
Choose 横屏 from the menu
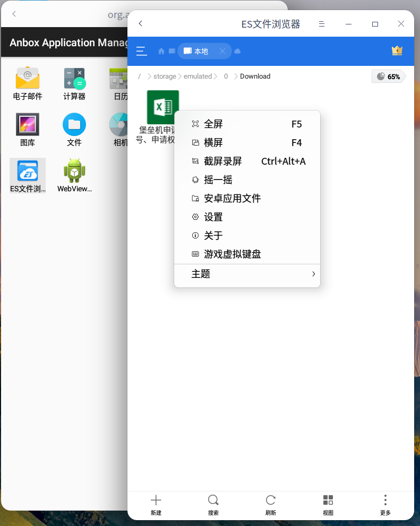click(247, 142)
